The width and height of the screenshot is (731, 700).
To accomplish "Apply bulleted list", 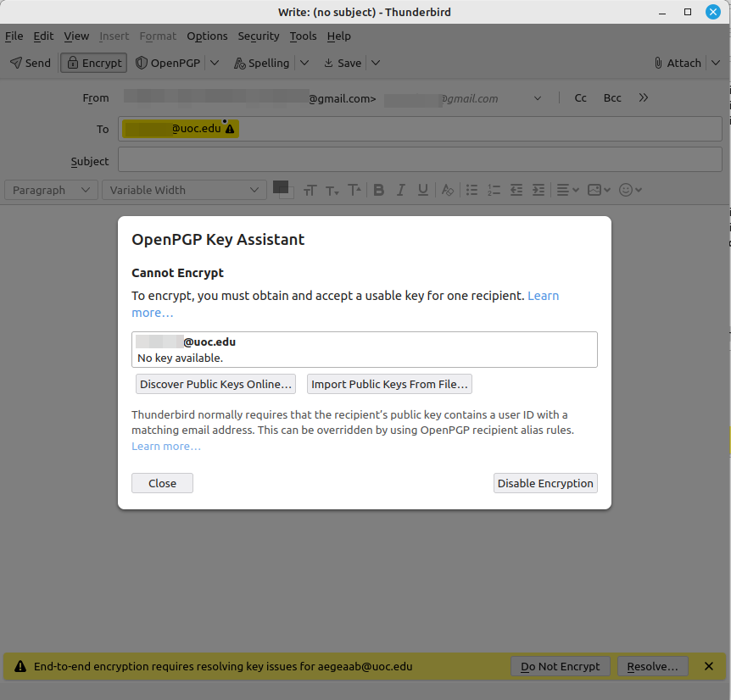I will coord(472,190).
